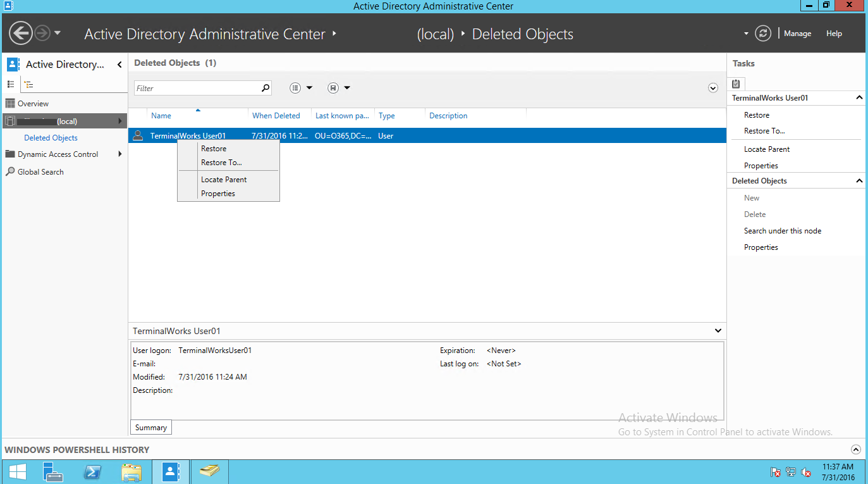Screen dimensions: 868x484
Task: Expand the (local) domain node arrow
Action: pyautogui.click(x=119, y=121)
